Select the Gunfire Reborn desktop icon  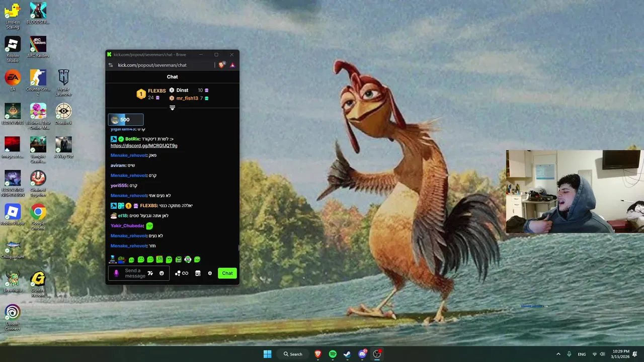coord(38,284)
